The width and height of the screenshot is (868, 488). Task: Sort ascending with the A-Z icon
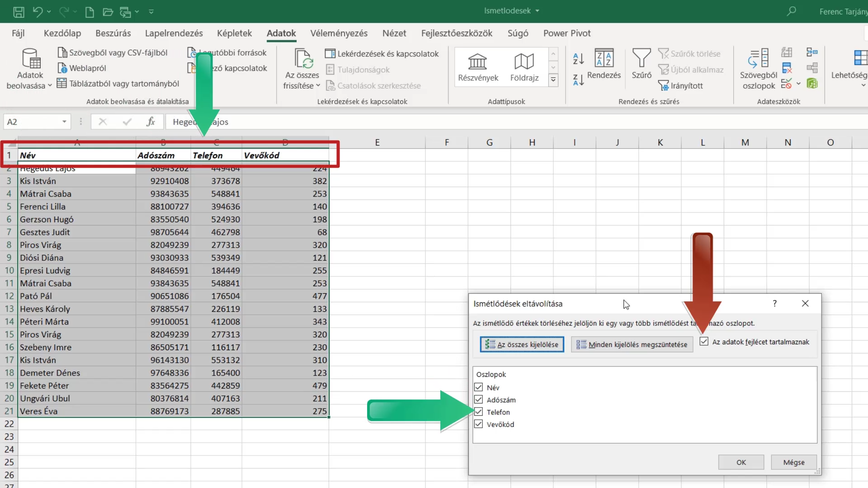pos(578,58)
